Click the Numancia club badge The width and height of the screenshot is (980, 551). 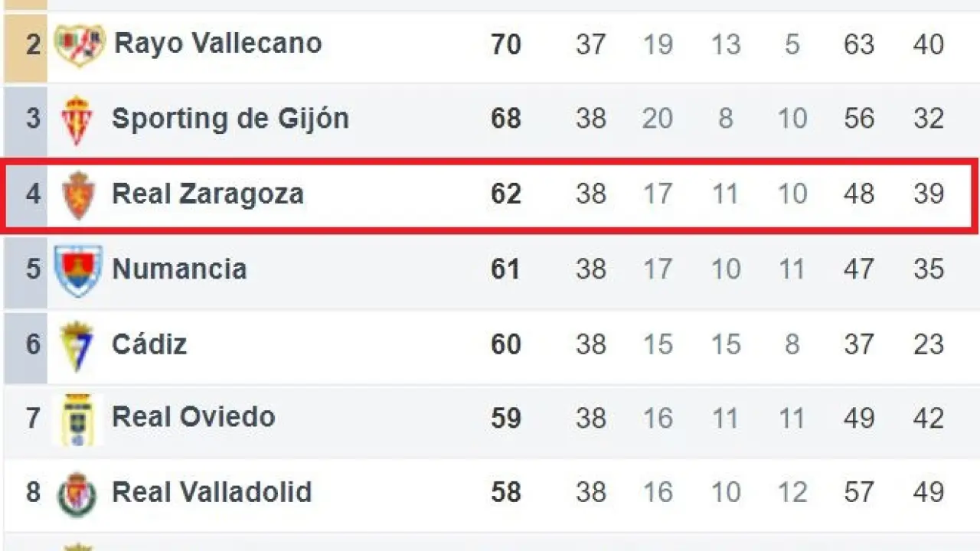pos(78,270)
